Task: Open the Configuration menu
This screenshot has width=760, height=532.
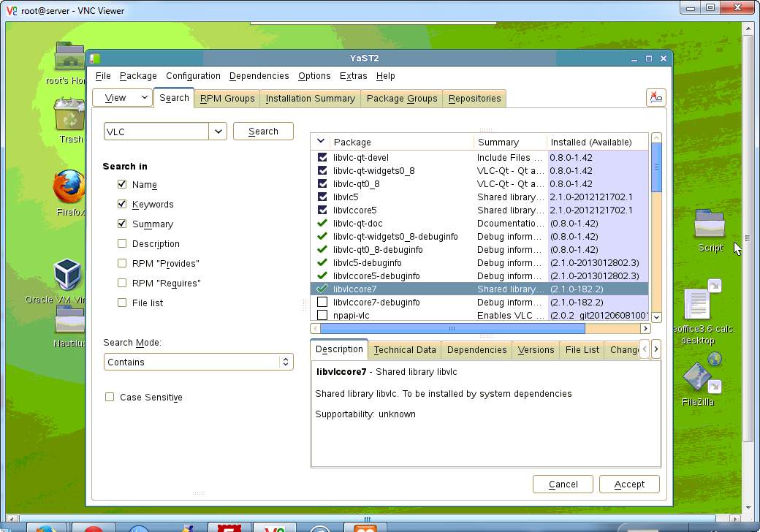Action: tap(193, 75)
